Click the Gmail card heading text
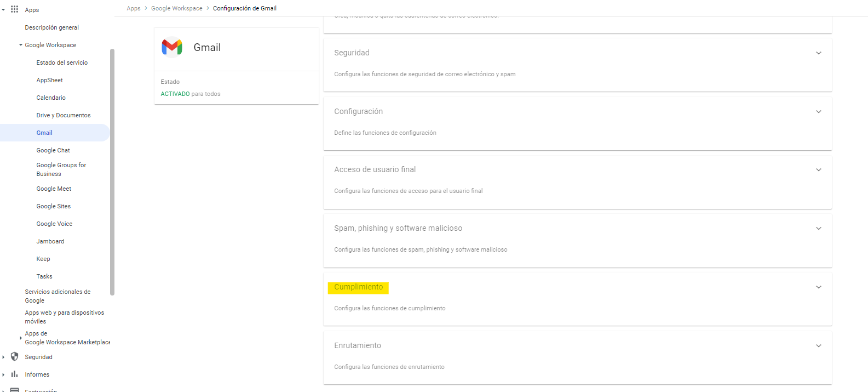Viewport: 868px width, 392px height. (x=207, y=48)
